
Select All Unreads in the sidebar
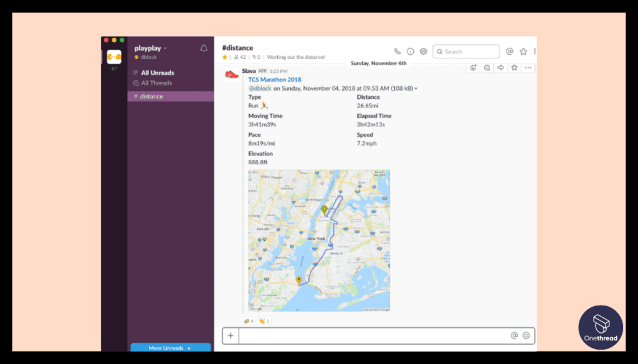click(158, 73)
